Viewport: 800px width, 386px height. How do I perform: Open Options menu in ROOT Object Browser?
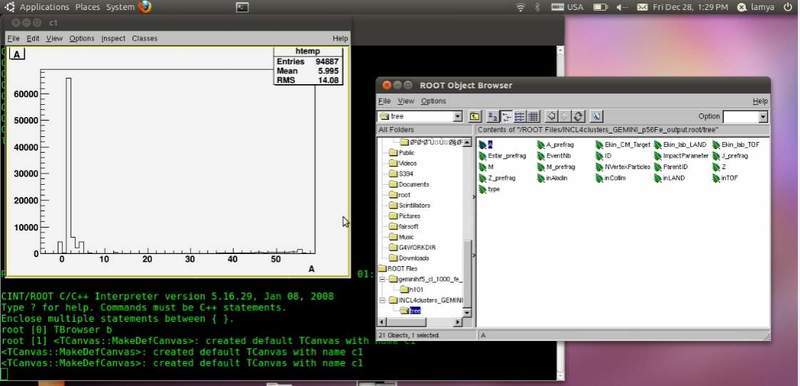433,101
